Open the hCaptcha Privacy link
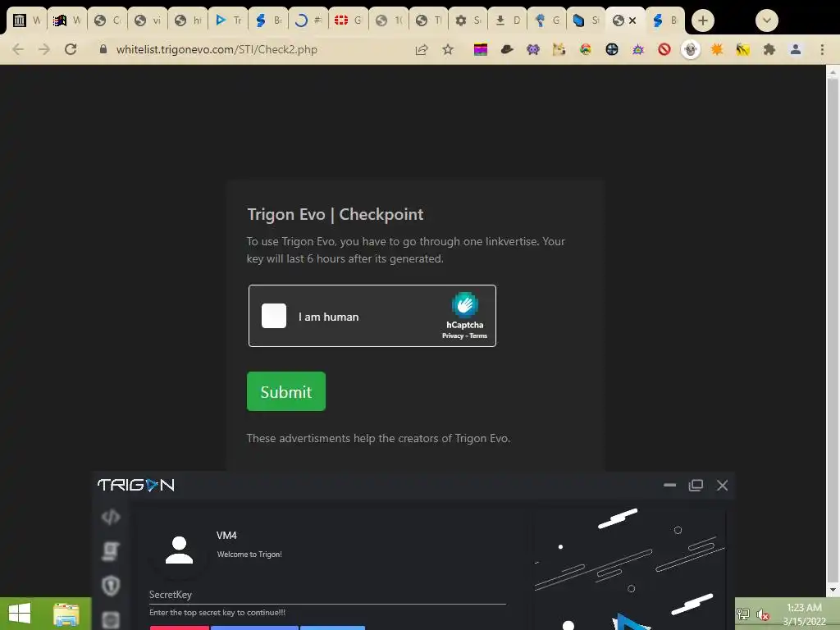Screen dimensions: 840x630 [452, 336]
